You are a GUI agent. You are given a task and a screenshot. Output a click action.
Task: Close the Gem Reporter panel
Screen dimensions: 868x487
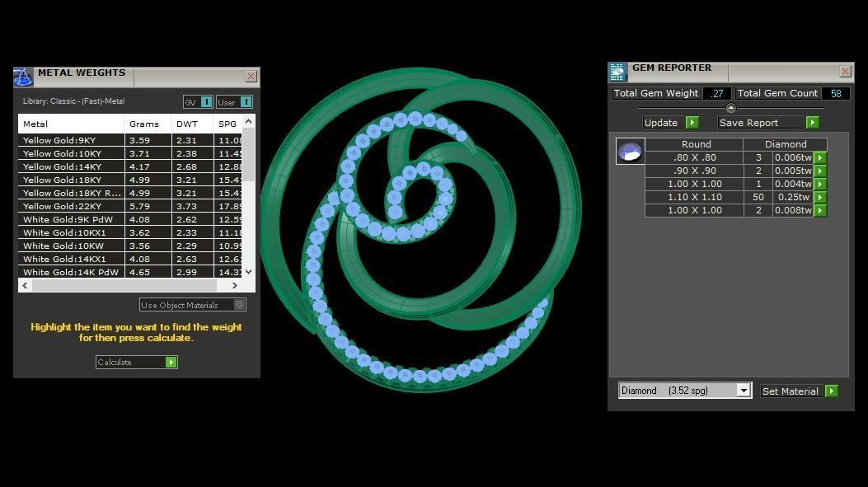(845, 72)
